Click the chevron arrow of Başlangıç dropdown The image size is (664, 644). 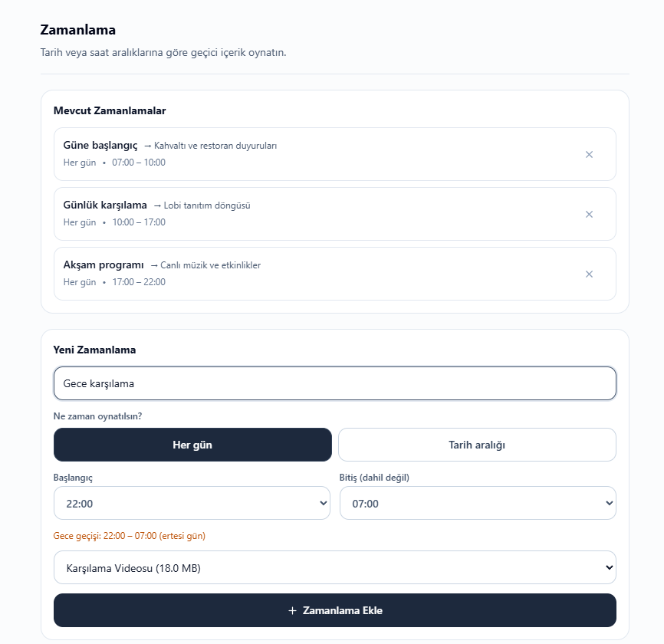(x=323, y=503)
